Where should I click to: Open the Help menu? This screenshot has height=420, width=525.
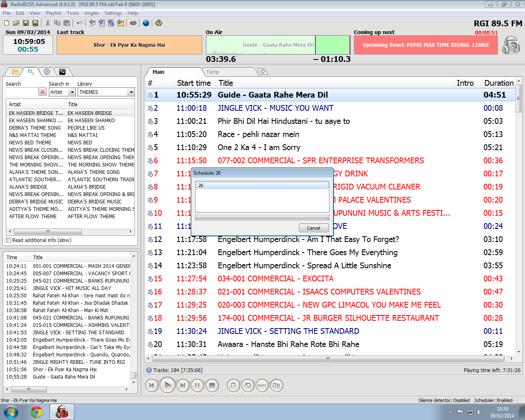tap(132, 13)
